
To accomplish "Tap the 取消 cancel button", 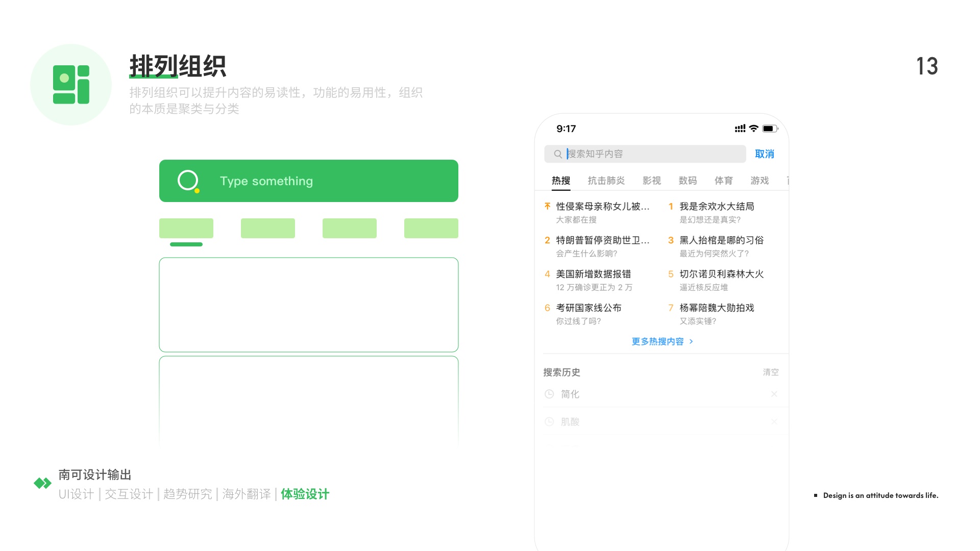I will point(764,154).
